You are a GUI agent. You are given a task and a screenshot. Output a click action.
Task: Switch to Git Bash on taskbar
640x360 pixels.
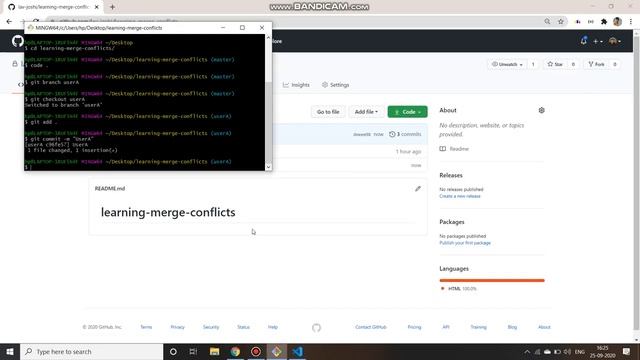pos(277,351)
